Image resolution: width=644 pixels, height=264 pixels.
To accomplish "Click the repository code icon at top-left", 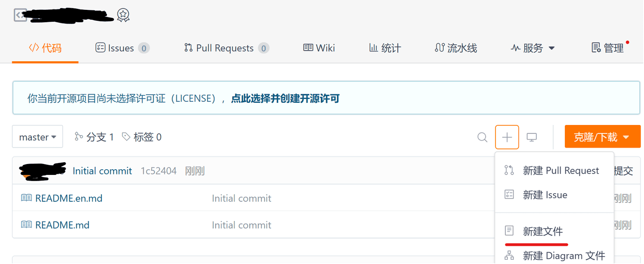I will pyautogui.click(x=20, y=15).
